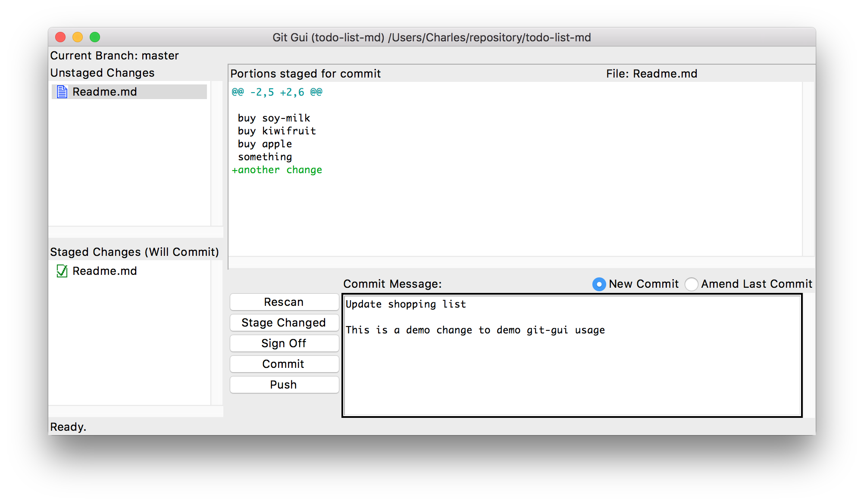Select Readme.md in the Unstaged Changes list
This screenshot has width=864, height=504.
pos(105,92)
